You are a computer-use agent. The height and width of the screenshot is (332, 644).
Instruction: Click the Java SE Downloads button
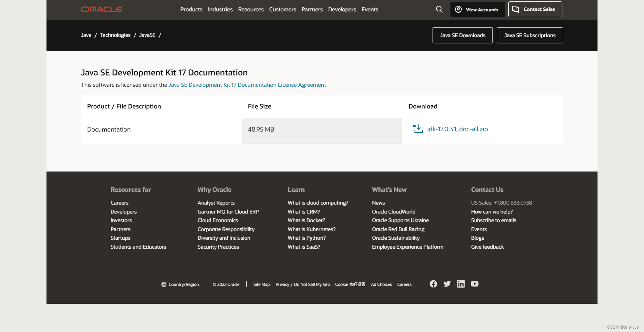(x=463, y=35)
